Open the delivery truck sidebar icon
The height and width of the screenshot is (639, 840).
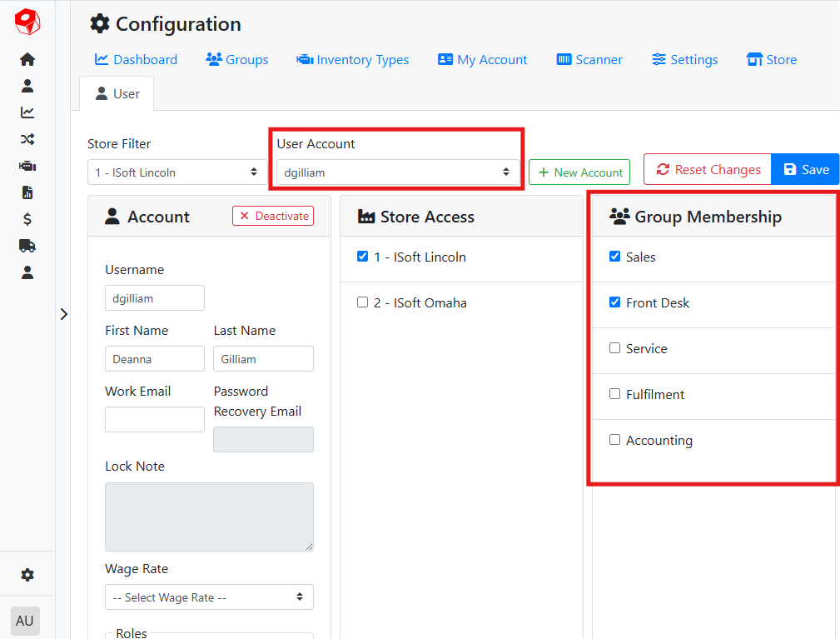[x=27, y=246]
